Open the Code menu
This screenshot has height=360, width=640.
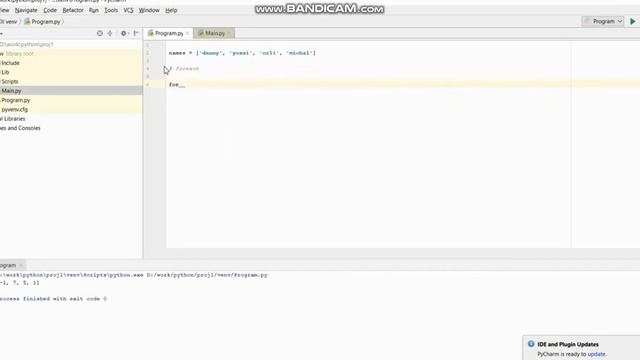click(x=50, y=10)
